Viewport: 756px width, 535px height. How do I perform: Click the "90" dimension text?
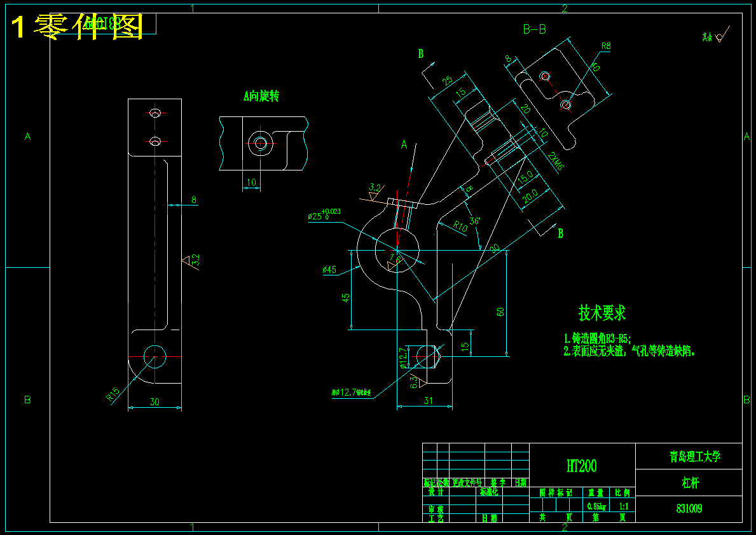click(x=495, y=249)
